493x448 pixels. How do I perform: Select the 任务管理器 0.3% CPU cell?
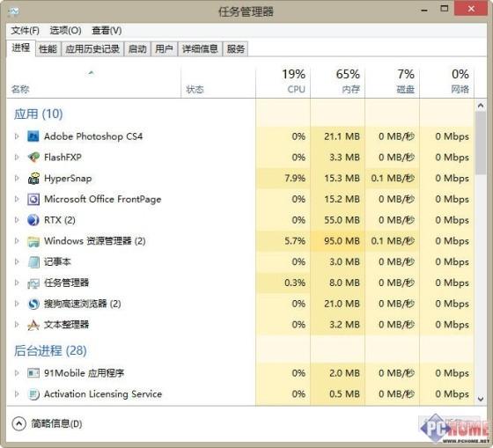(x=283, y=283)
